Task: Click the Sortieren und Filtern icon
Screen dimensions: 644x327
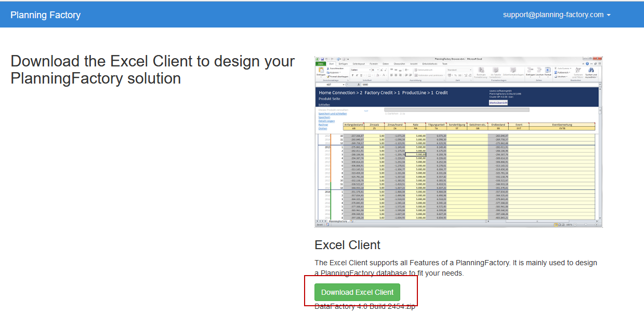Action: coord(577,71)
